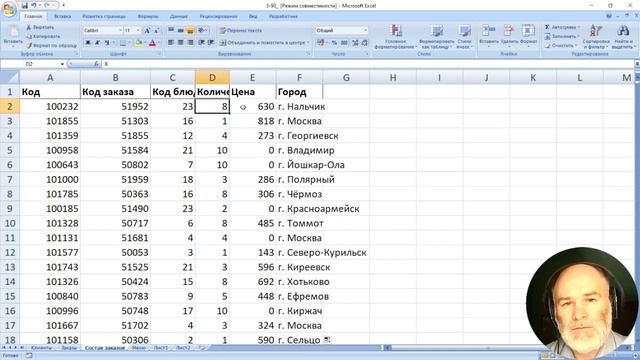The image size is (640, 360).
Task: Center text horizontally
Action: [180, 42]
